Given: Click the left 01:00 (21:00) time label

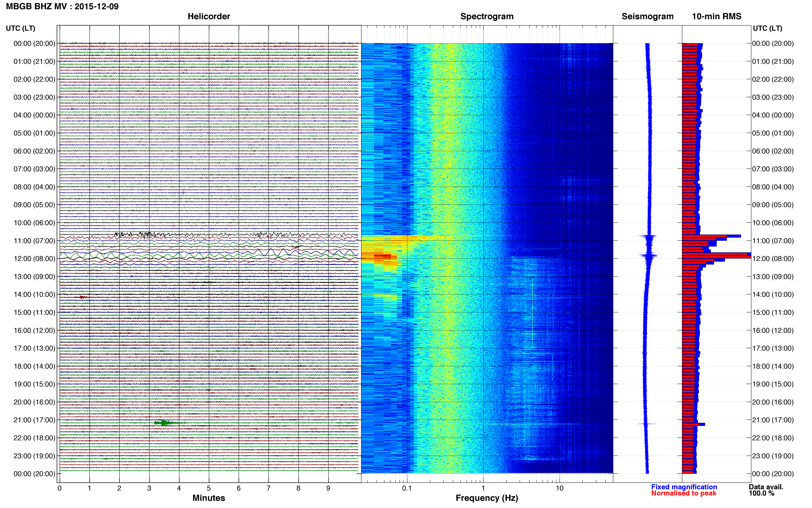Looking at the screenshot, I should coord(34,62).
